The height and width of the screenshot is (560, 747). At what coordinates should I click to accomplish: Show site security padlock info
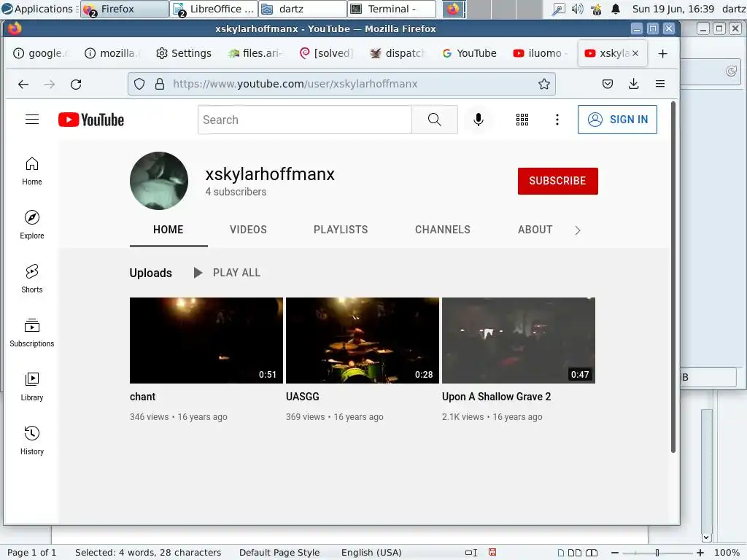tap(160, 85)
